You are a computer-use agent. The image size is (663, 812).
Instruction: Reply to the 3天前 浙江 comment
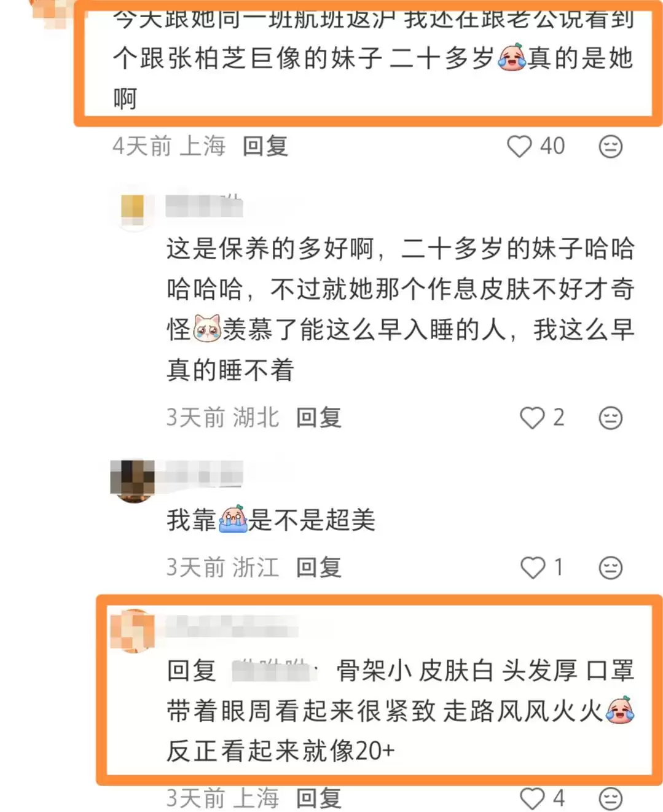318,568
